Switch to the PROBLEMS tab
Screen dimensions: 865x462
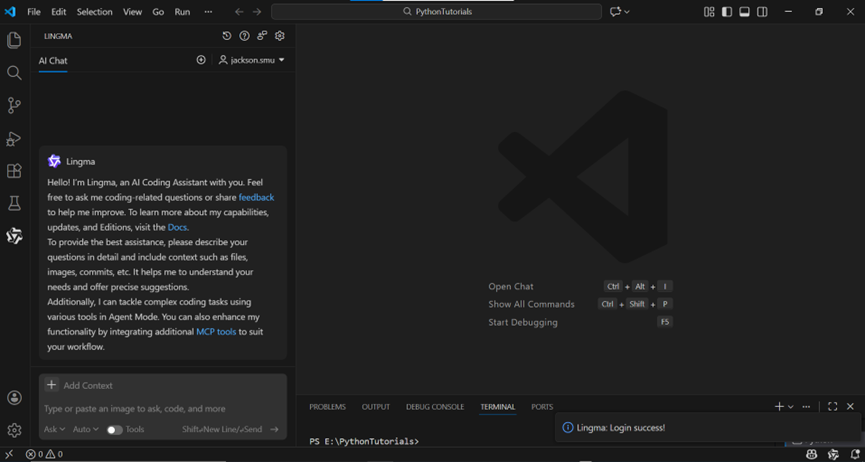coord(328,407)
